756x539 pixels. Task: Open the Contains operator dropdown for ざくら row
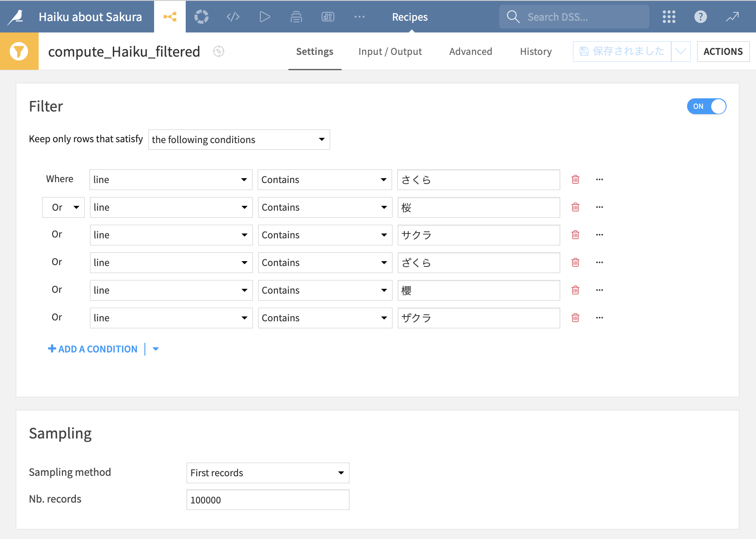click(325, 262)
